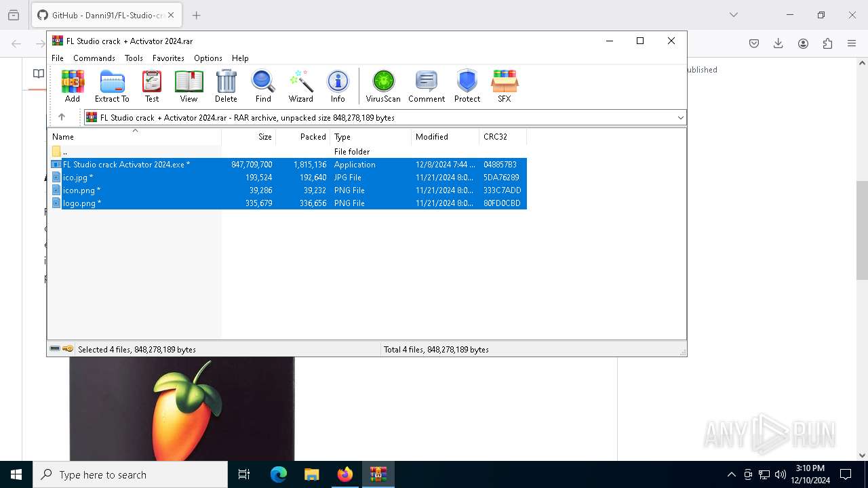This screenshot has height=488, width=868.
Task: Sort by the Packed column header
Action: 302,137
